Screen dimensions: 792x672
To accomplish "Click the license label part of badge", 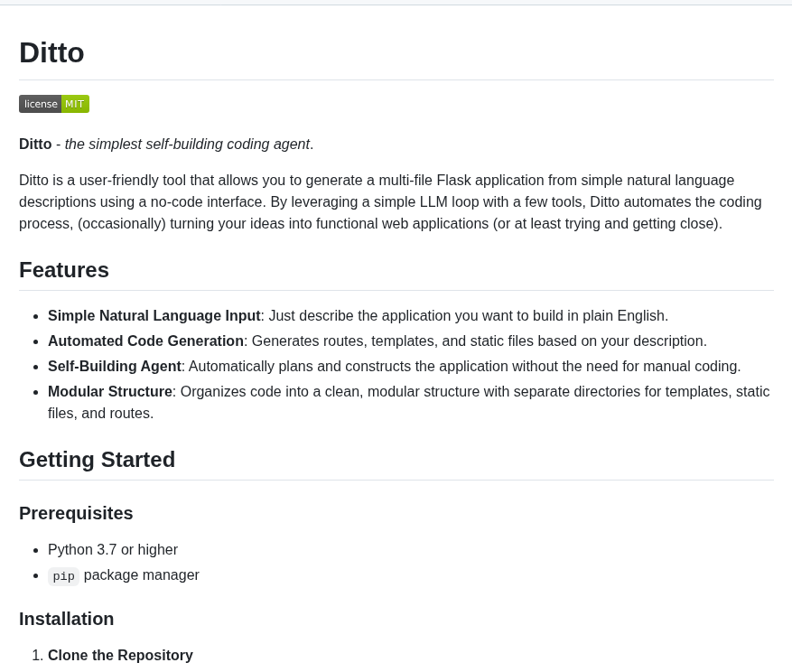I will point(41,104).
